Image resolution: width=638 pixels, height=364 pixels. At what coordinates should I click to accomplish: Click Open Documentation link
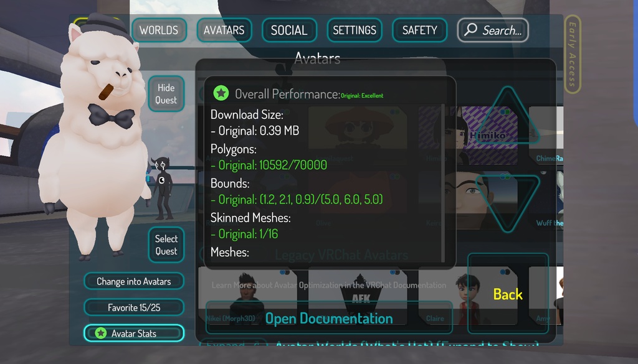tap(329, 318)
